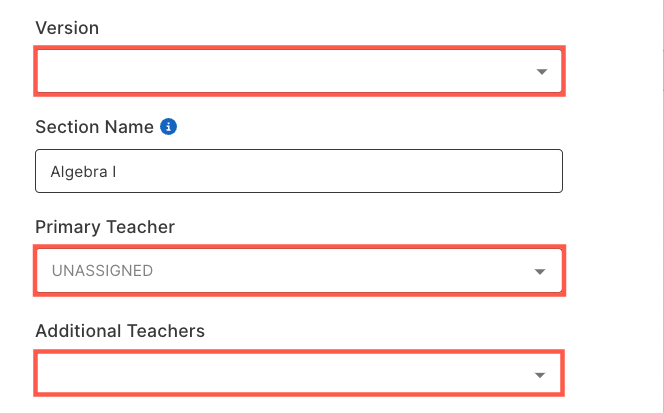Screen dimensions: 664x413
Task: Click the Primary Teacher dropdown arrow
Action: click(540, 271)
